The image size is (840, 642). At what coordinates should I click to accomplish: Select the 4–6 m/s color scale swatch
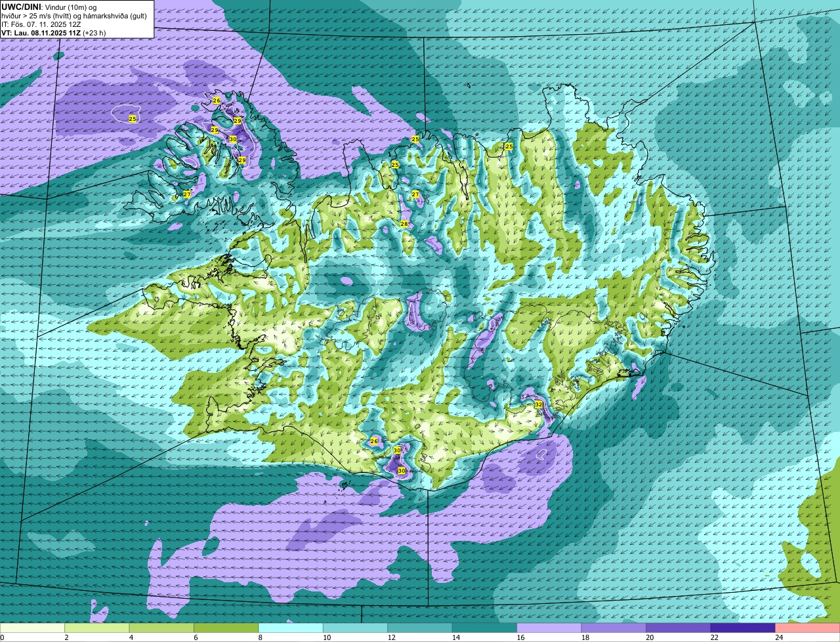click(x=163, y=628)
